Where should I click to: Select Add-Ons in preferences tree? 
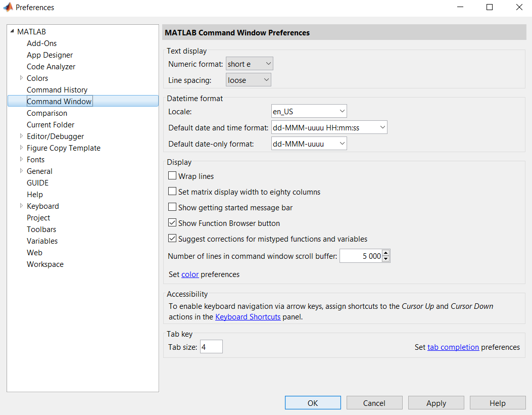42,43
